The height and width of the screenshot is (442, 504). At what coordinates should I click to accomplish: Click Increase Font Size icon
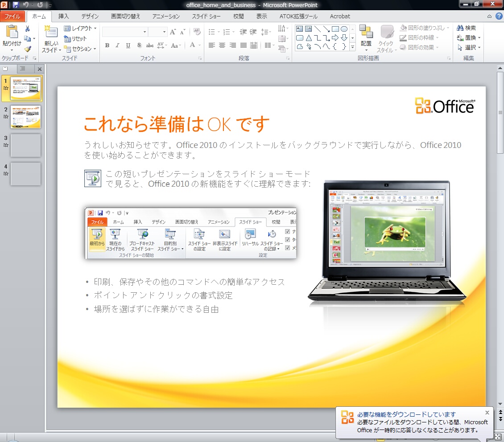click(x=173, y=32)
